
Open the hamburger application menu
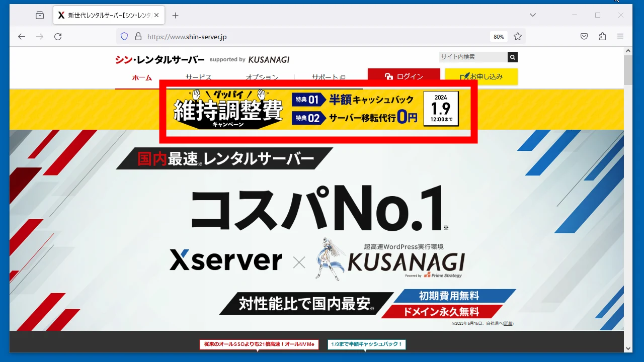click(620, 36)
